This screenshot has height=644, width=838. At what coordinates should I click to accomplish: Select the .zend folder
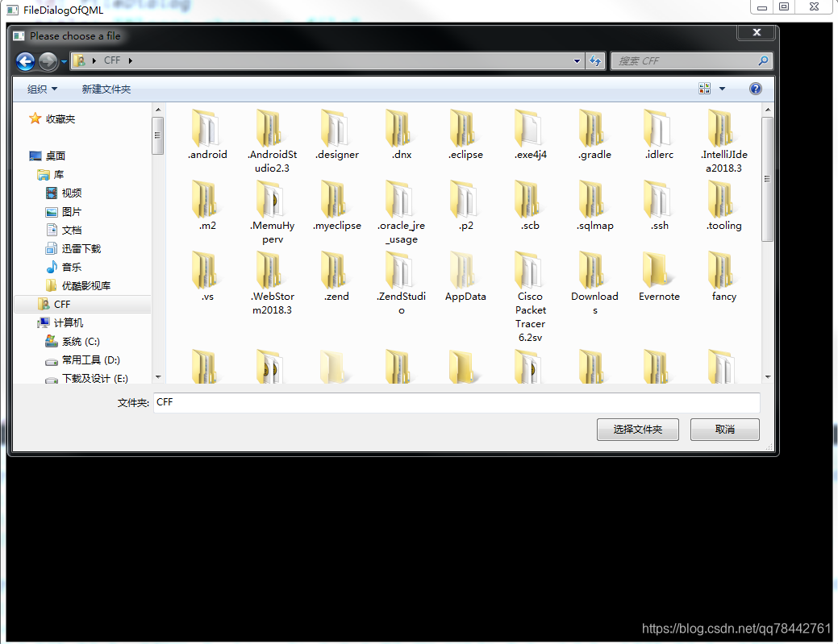click(336, 277)
